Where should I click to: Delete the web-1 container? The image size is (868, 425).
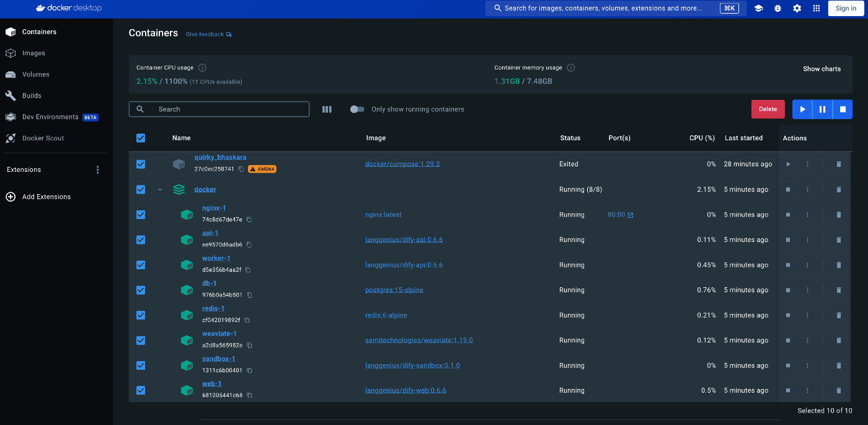[x=839, y=390]
